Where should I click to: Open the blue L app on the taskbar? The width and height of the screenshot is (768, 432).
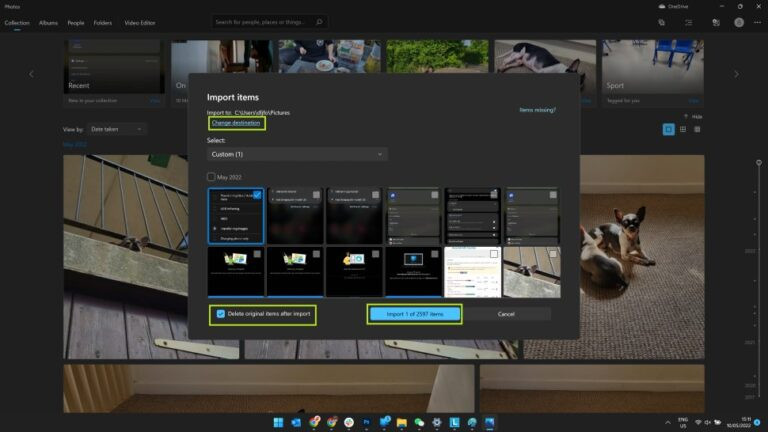pos(455,422)
